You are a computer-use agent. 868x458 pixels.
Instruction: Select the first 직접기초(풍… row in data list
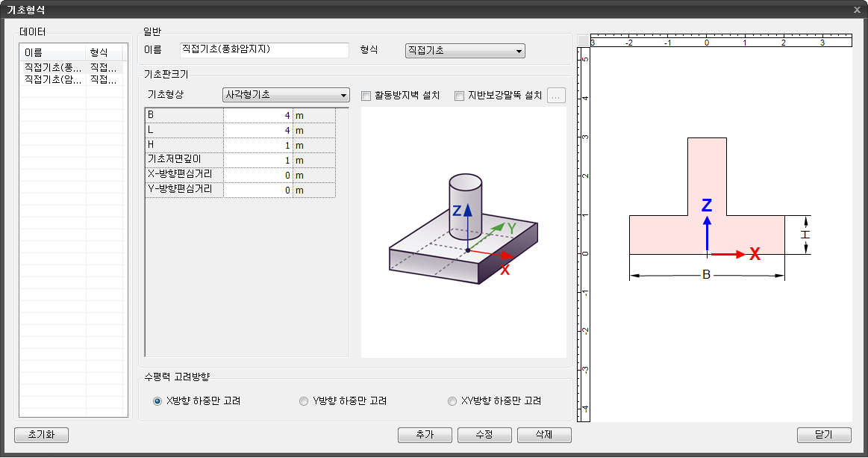coord(54,68)
